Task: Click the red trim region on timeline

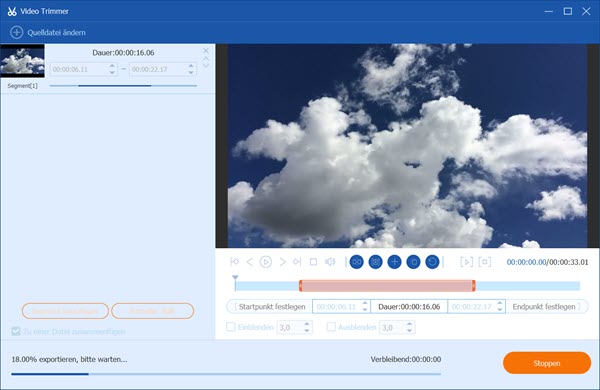Action: (387, 286)
